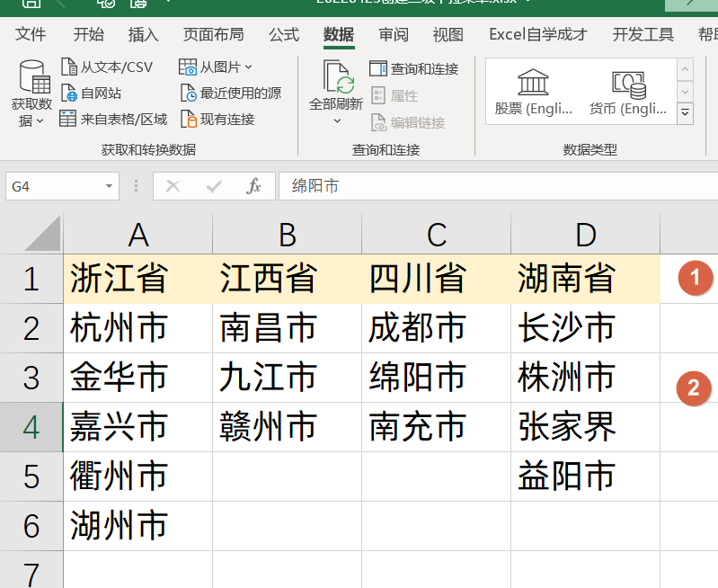
Task: Select column D header
Action: 586,233
